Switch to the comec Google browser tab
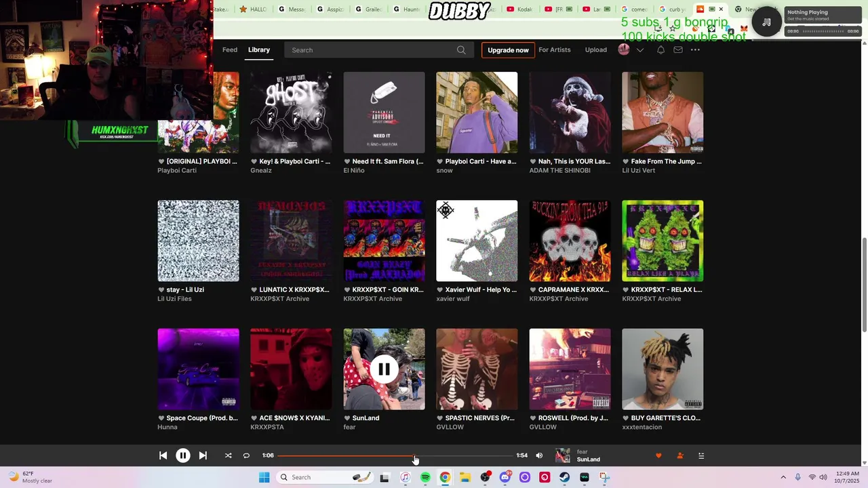The height and width of the screenshot is (488, 868). click(634, 9)
